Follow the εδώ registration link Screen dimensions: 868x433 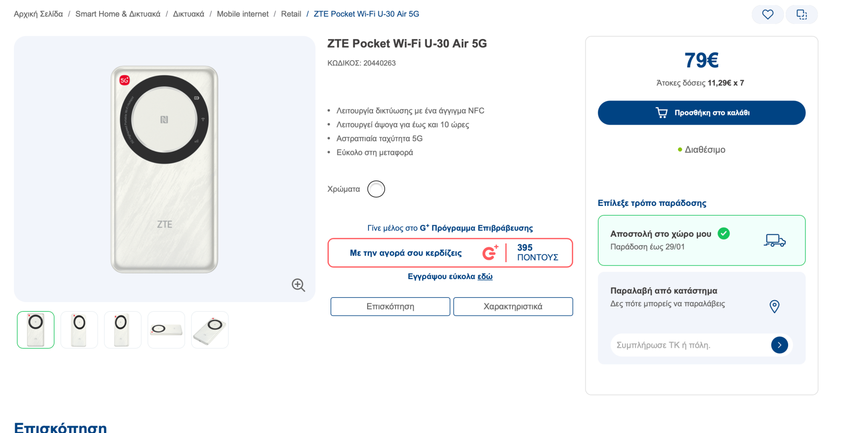coord(485,277)
